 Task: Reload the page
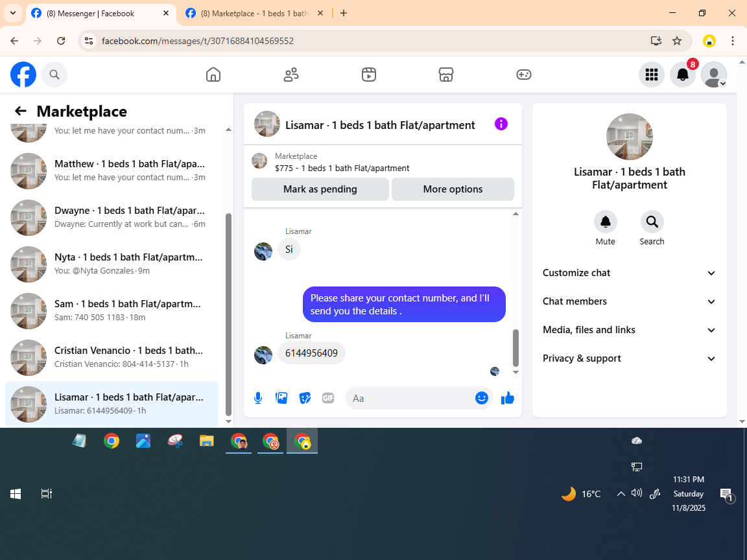[61, 41]
